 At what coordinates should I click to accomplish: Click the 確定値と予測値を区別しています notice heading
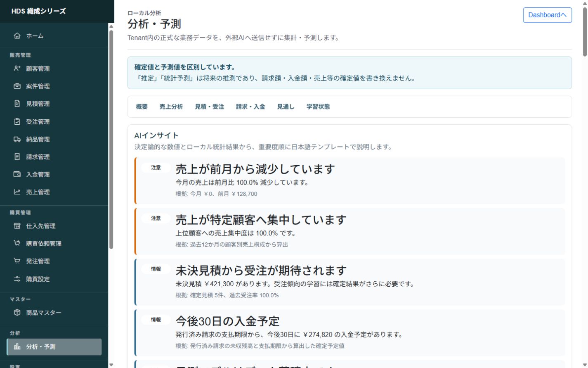[x=185, y=67]
